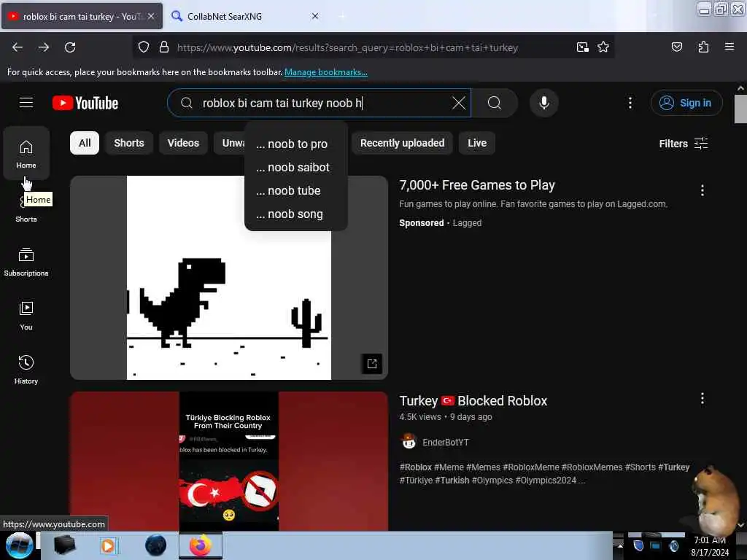Open the EnderBotYT channel

click(445, 443)
